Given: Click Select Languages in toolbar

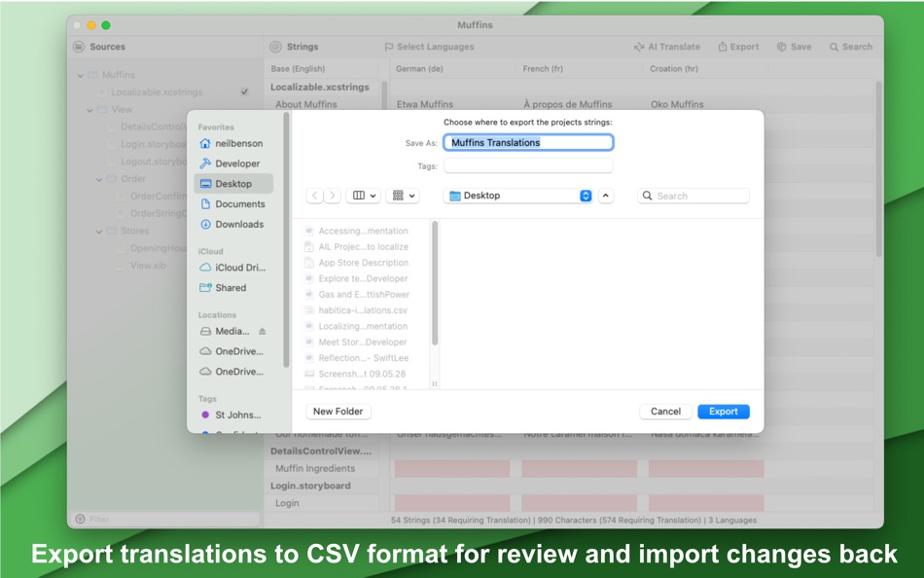Looking at the screenshot, I should click(429, 47).
